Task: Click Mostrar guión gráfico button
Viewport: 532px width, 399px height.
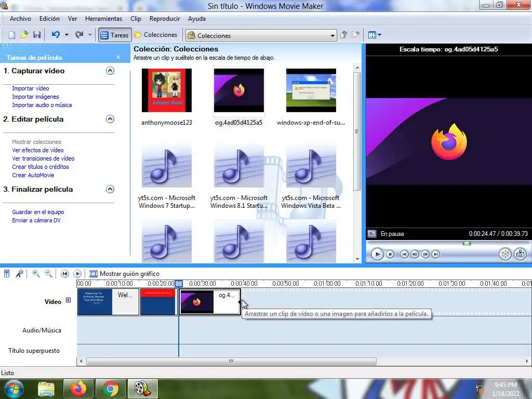Action: [124, 273]
